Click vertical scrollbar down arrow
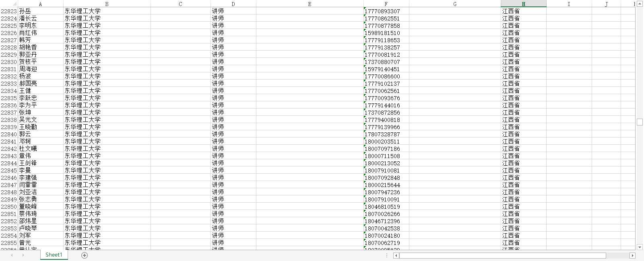 [x=640, y=247]
